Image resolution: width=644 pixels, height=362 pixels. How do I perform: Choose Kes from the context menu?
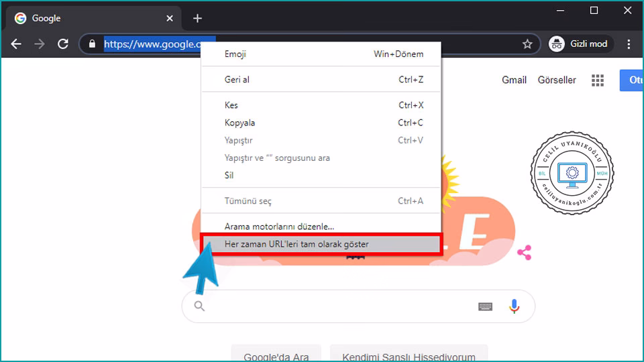tap(321, 105)
